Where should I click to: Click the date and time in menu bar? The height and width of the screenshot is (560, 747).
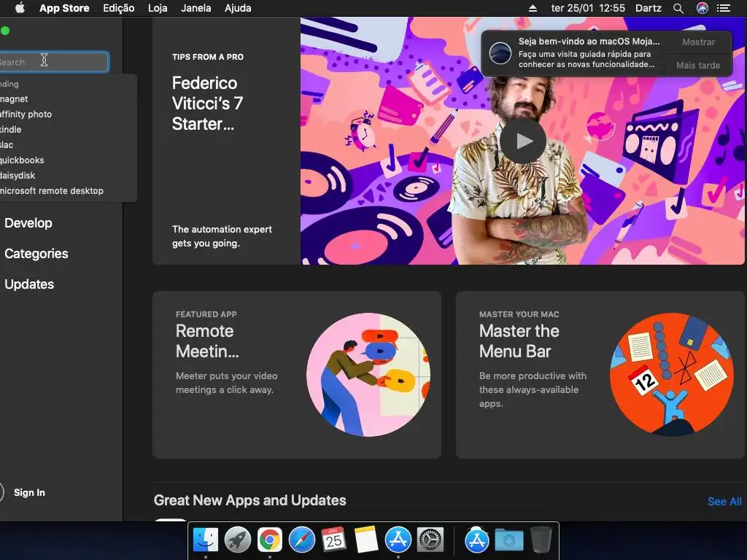[x=588, y=8]
